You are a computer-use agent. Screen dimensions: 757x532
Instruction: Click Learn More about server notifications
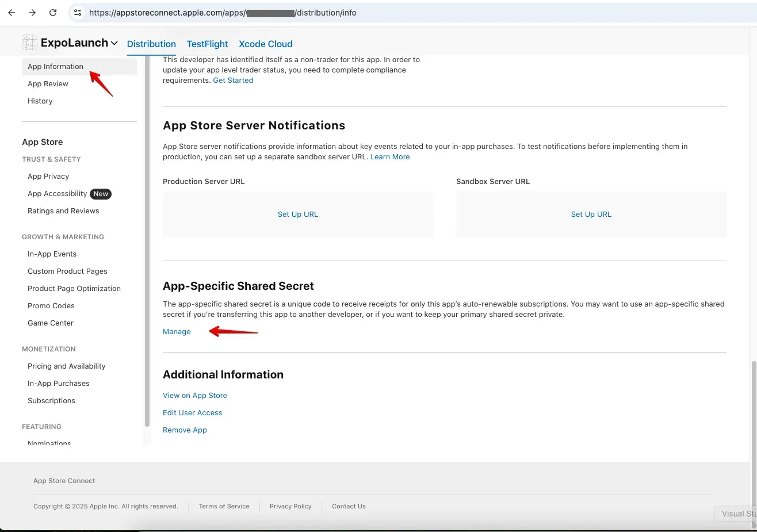pyautogui.click(x=390, y=157)
